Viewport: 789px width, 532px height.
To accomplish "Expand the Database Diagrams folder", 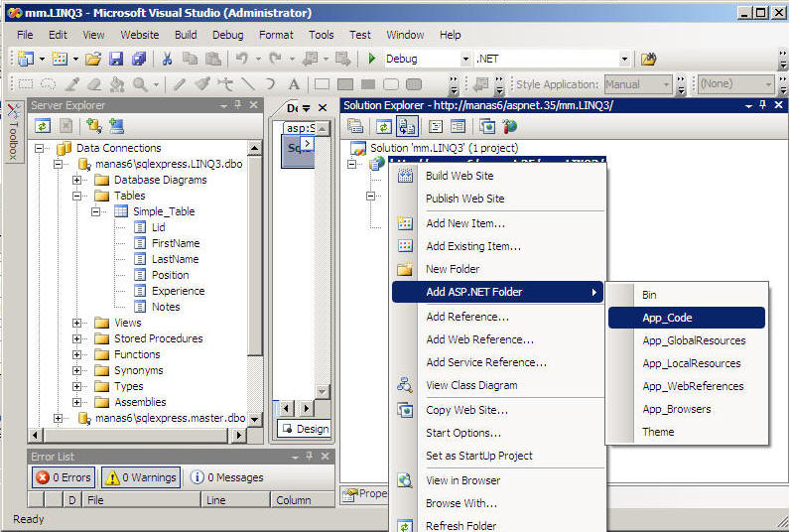I will click(76, 180).
